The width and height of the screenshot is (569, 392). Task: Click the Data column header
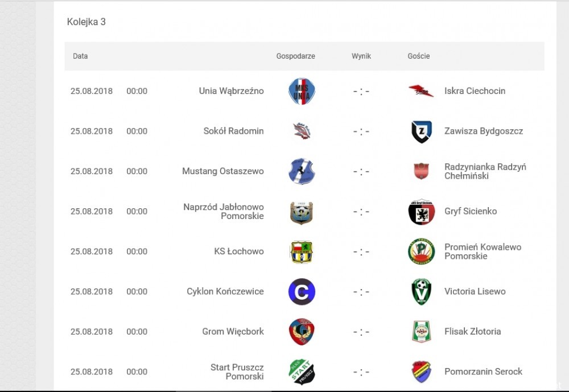80,56
